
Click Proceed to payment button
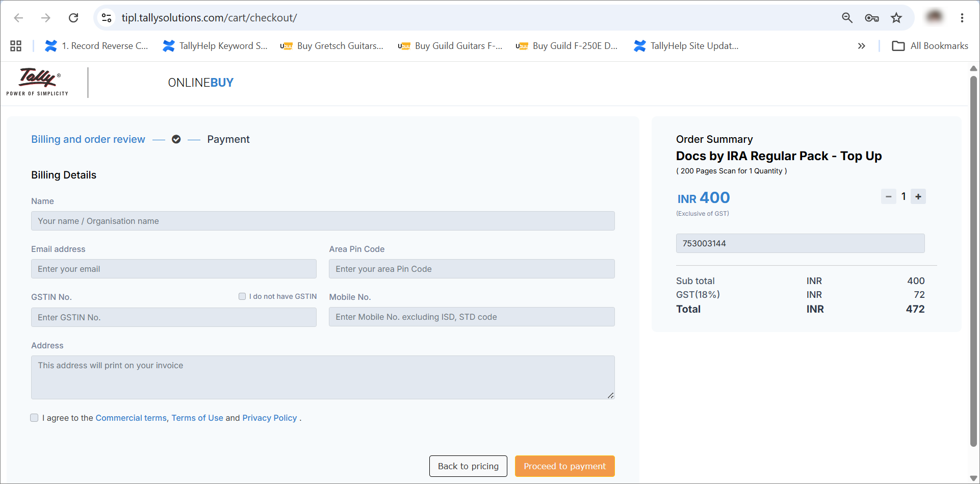(565, 466)
